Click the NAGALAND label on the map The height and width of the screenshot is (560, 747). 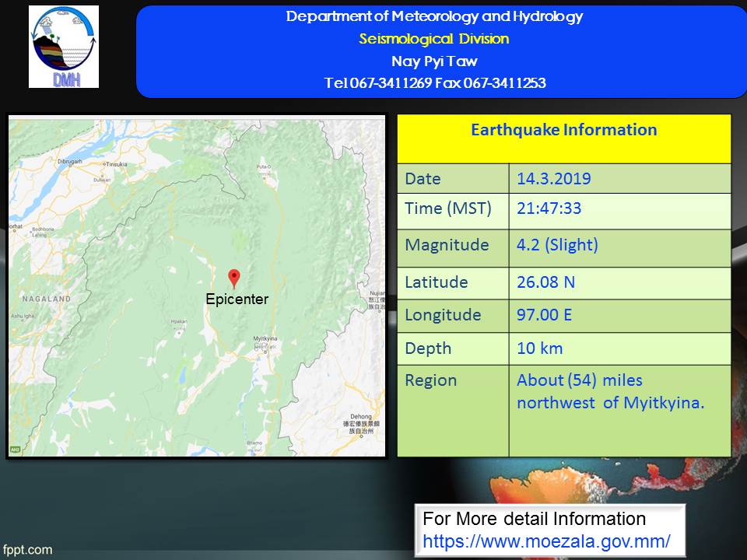tap(47, 299)
